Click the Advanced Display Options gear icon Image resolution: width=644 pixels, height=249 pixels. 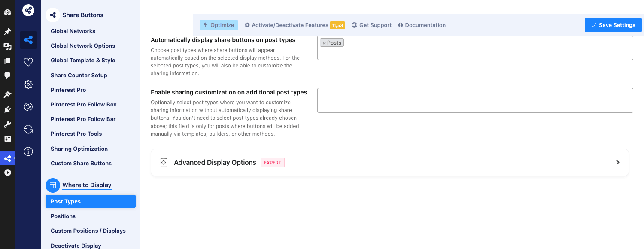[164, 162]
